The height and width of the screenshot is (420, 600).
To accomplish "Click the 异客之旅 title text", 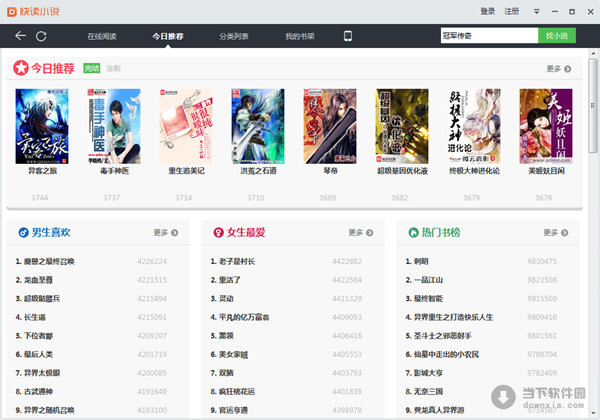I will pos(42,171).
